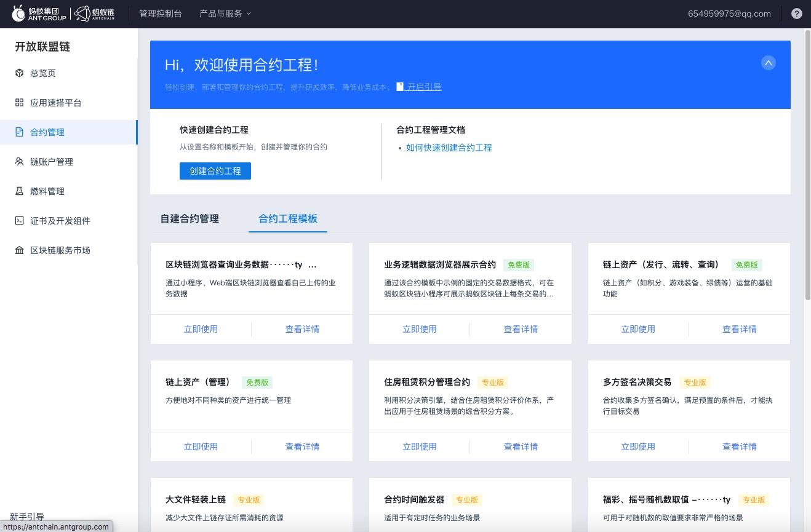Click 立即使用 for 住房租赁积分管理合约
This screenshot has width=811, height=532.
420,447
